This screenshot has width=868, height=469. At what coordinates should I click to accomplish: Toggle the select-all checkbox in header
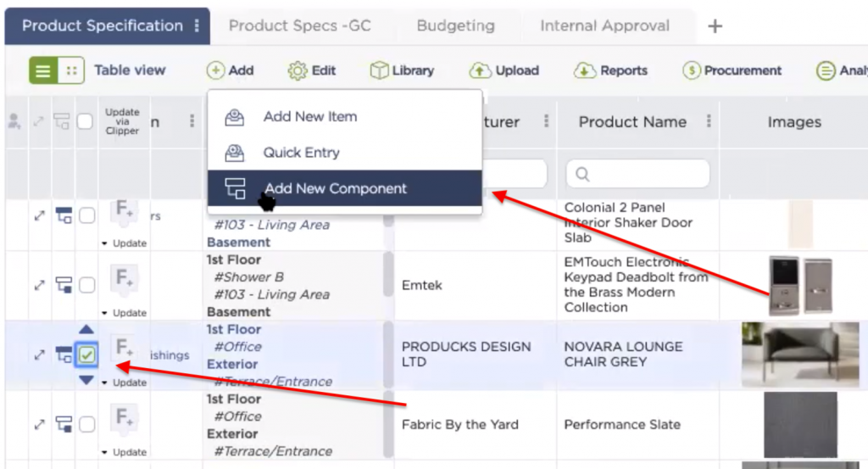point(85,122)
